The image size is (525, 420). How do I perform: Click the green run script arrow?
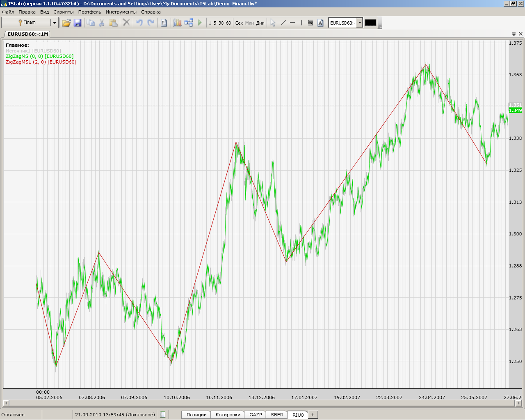(x=200, y=23)
